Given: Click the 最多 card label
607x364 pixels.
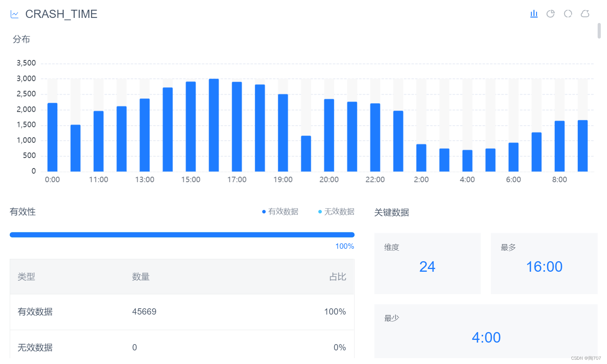Looking at the screenshot, I should click(508, 247).
